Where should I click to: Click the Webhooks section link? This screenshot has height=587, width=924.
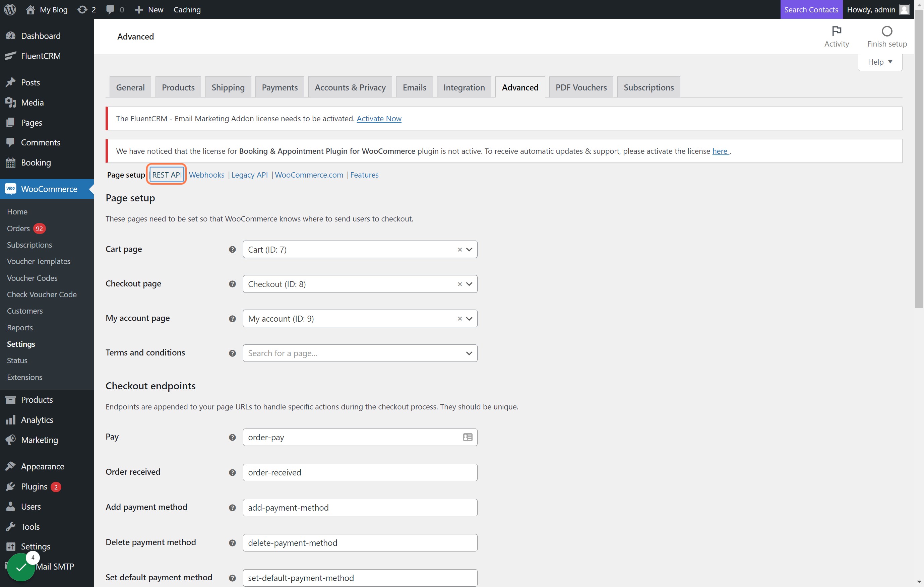pos(206,175)
